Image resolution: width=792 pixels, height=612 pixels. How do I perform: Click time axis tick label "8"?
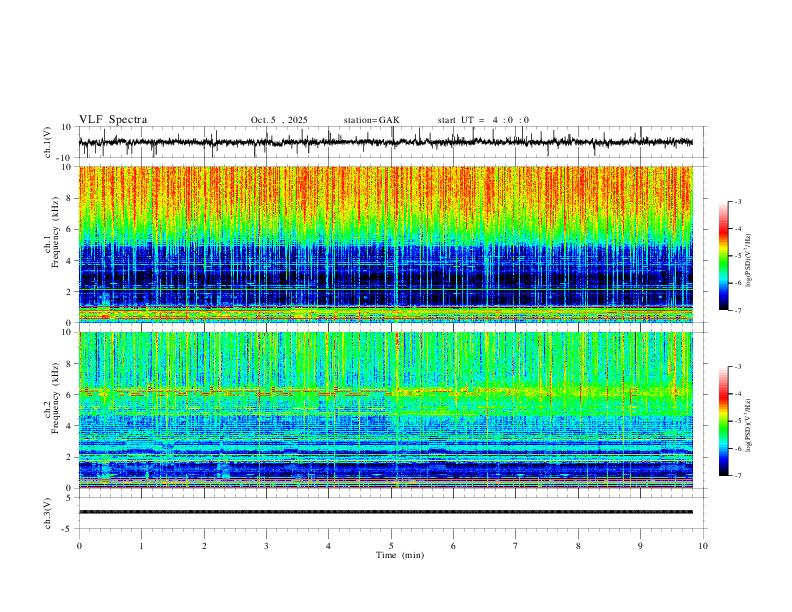(x=578, y=546)
